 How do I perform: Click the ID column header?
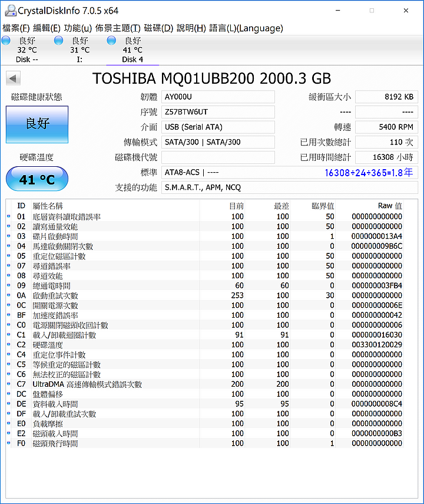(x=21, y=206)
